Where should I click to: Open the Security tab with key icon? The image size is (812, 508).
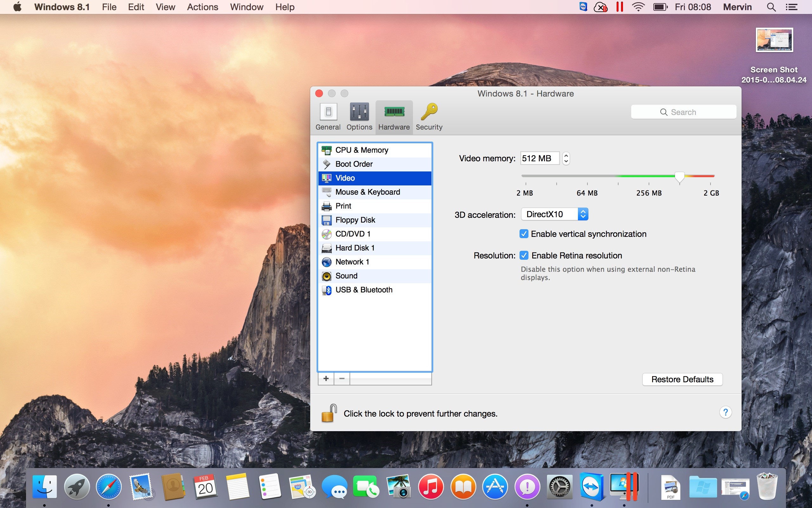(429, 117)
